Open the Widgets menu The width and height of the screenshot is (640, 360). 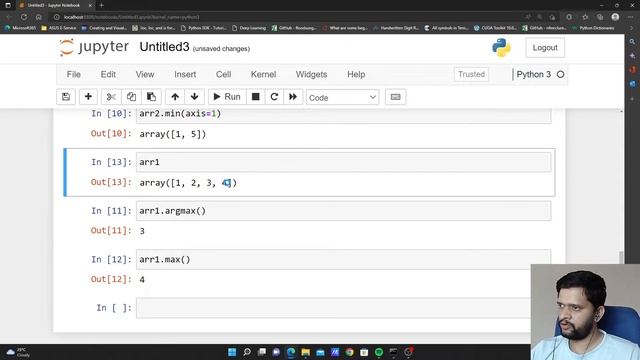[311, 74]
